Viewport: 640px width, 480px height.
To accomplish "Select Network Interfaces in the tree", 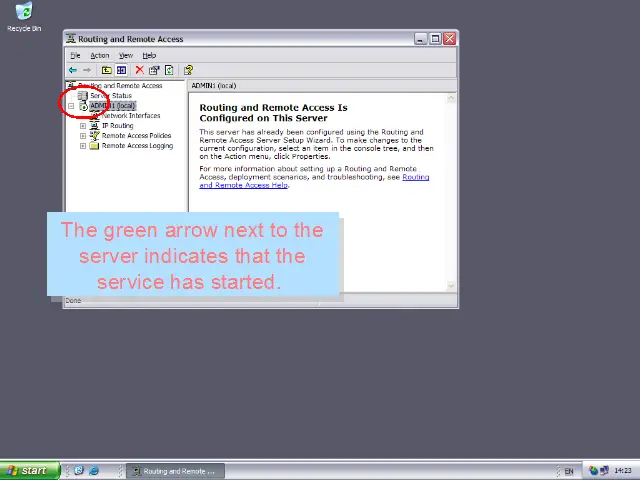I will click(131, 116).
